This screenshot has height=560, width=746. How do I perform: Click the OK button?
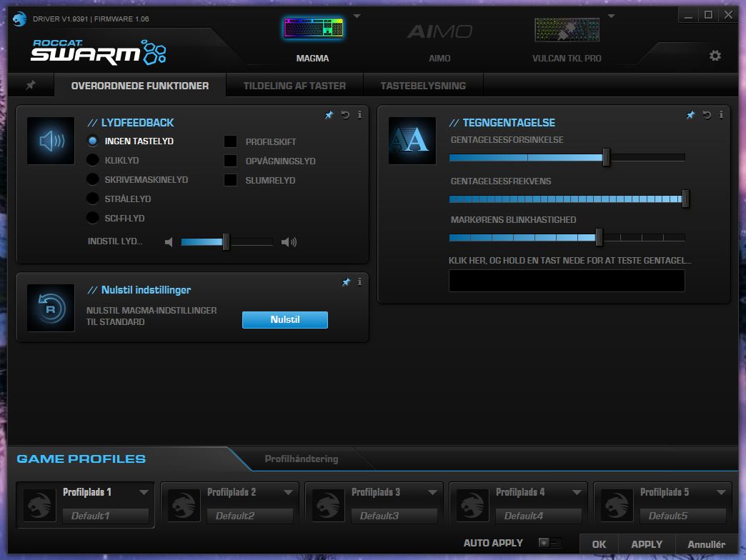[x=599, y=544]
